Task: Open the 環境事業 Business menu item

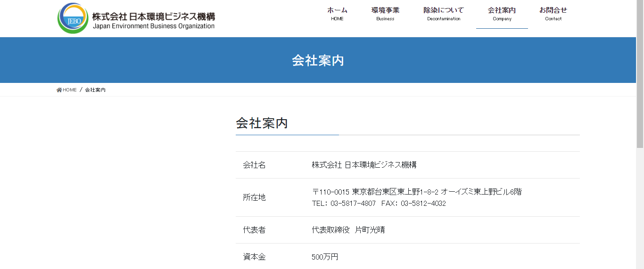Action: coord(385,14)
